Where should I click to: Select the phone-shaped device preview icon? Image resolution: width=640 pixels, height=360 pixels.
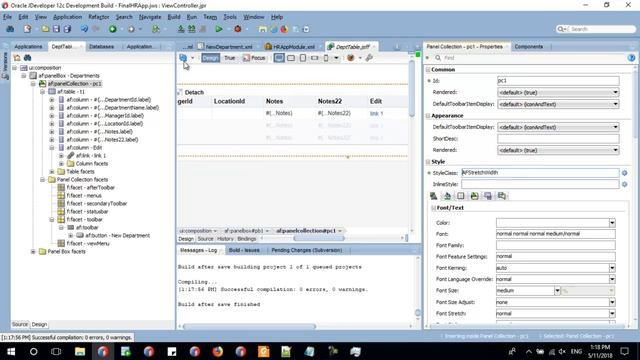326,58
